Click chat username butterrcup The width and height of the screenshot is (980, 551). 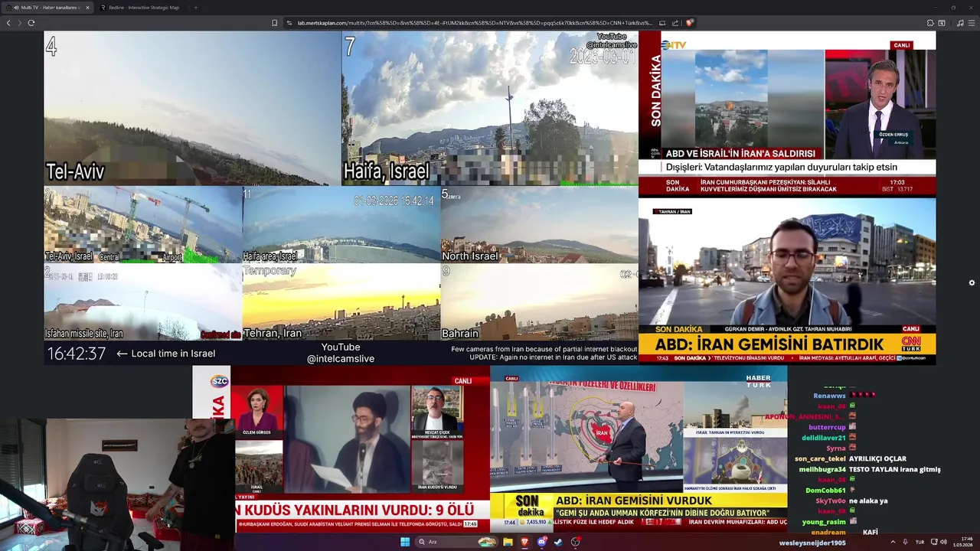pos(827,427)
